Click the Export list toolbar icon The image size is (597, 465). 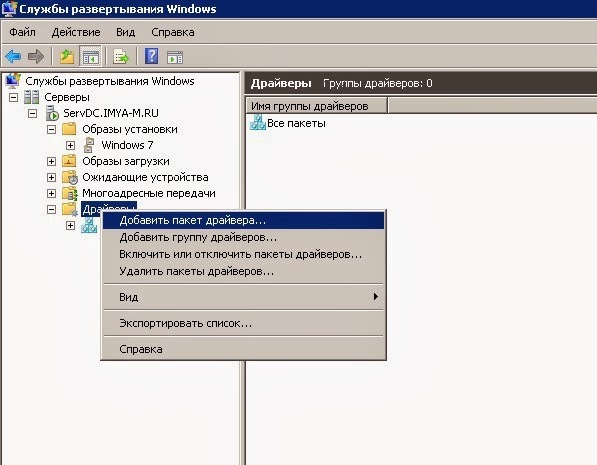121,57
